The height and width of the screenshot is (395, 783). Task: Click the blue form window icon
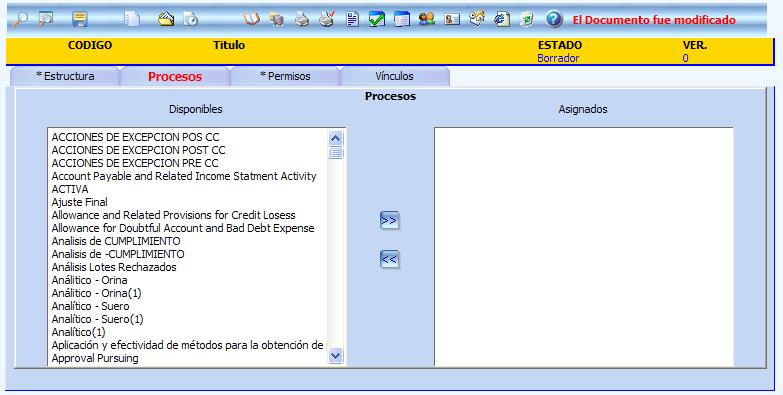[401, 19]
